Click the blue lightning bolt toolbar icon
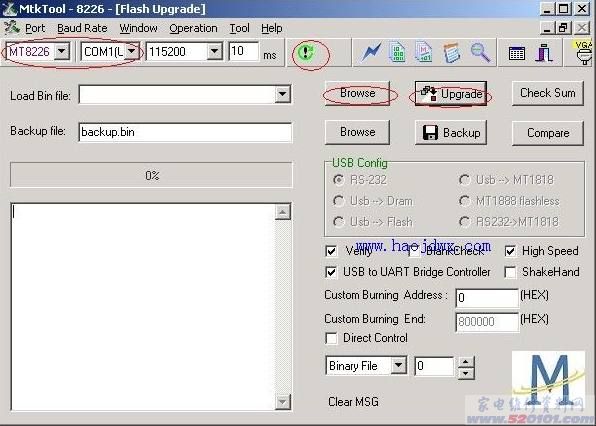The height and width of the screenshot is (426, 596). (x=371, y=52)
